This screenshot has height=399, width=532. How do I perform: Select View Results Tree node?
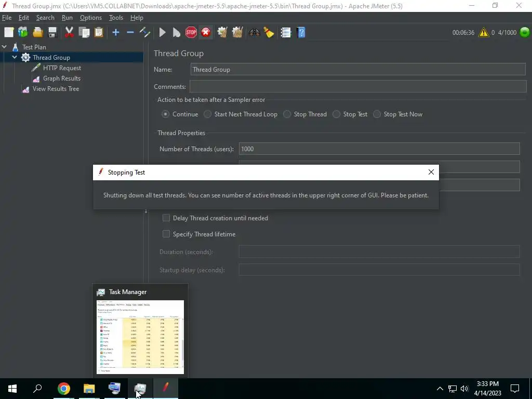coord(56,89)
